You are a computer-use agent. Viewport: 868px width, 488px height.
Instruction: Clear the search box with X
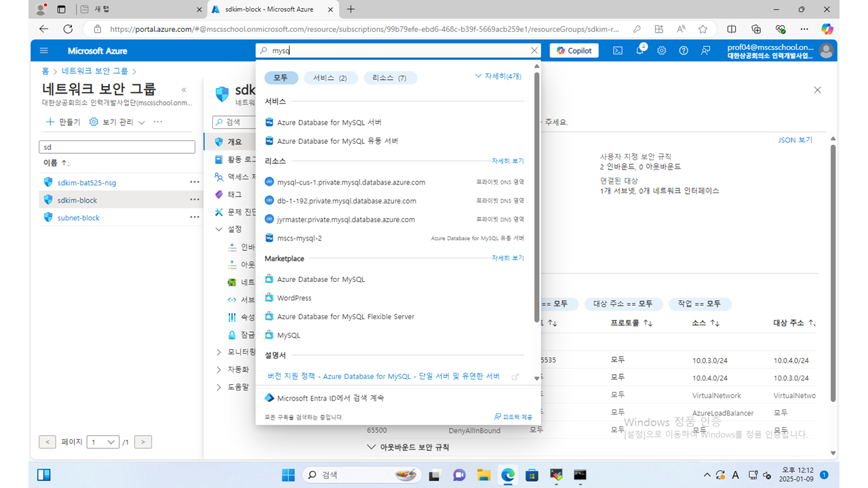[x=534, y=51]
